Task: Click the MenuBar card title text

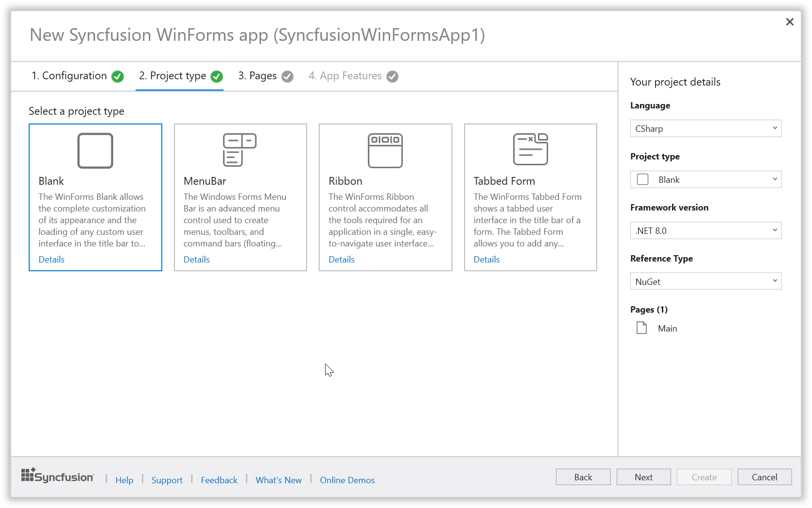Action: (205, 181)
